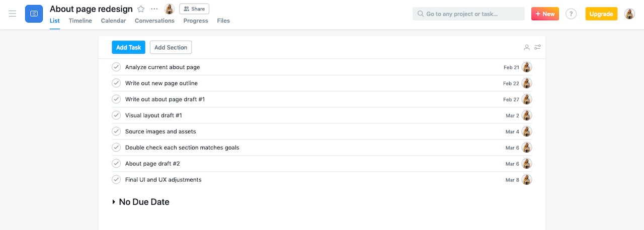Click the blue project list icon

click(34, 14)
